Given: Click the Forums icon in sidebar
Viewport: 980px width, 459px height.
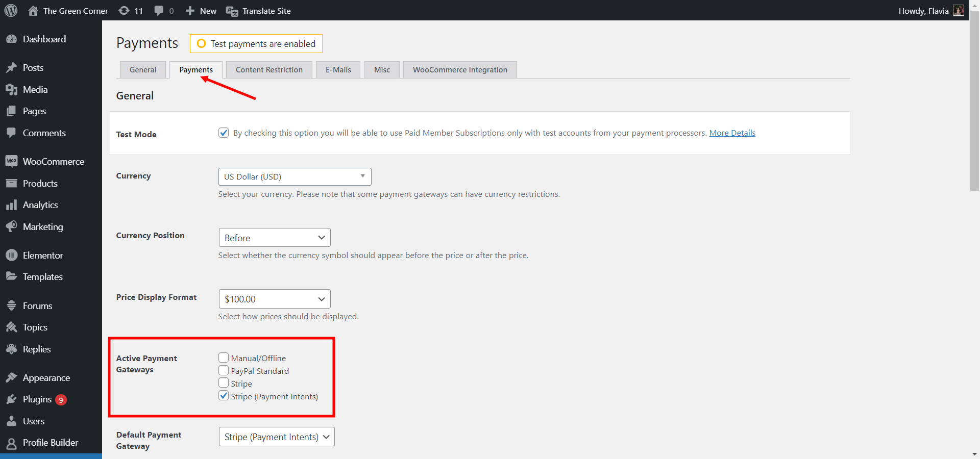Looking at the screenshot, I should pos(11,305).
